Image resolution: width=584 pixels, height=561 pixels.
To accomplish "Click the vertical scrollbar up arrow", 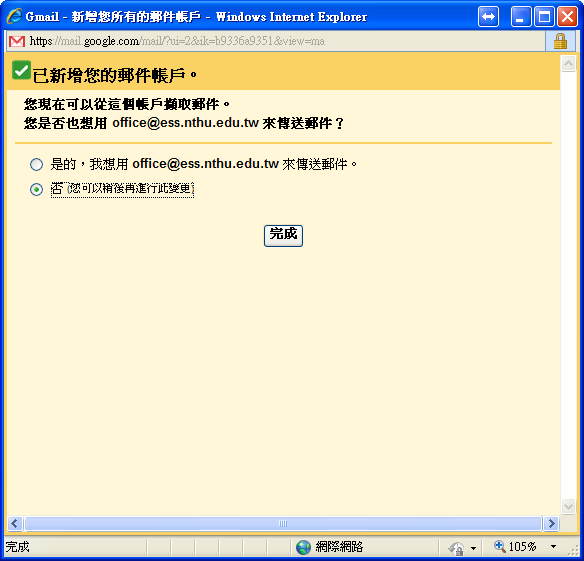I will pyautogui.click(x=568, y=64).
